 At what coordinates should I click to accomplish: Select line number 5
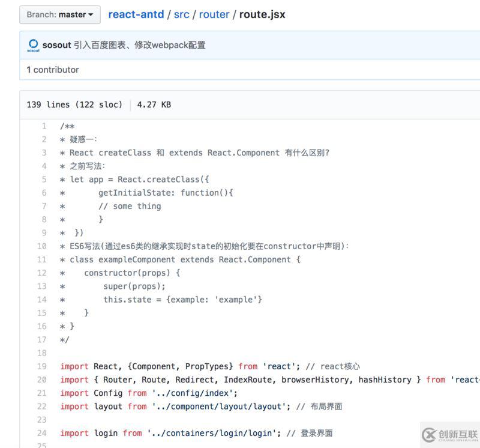pos(44,180)
